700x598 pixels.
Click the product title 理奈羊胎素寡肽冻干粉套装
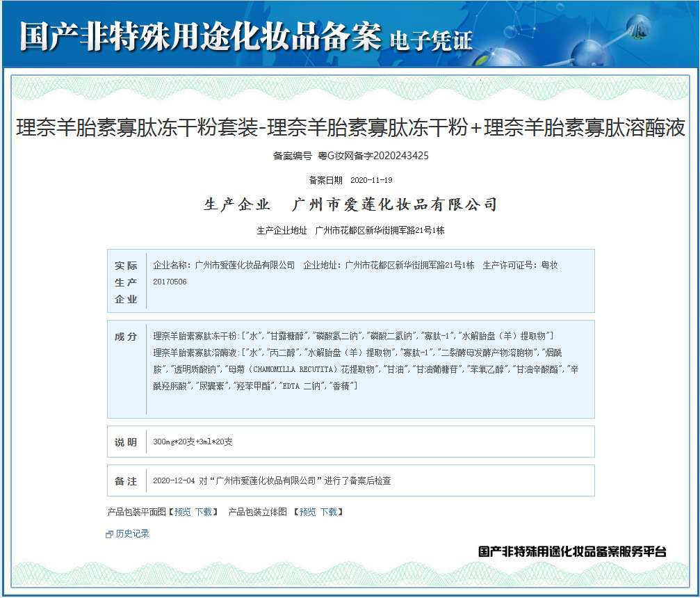pyautogui.click(x=137, y=128)
